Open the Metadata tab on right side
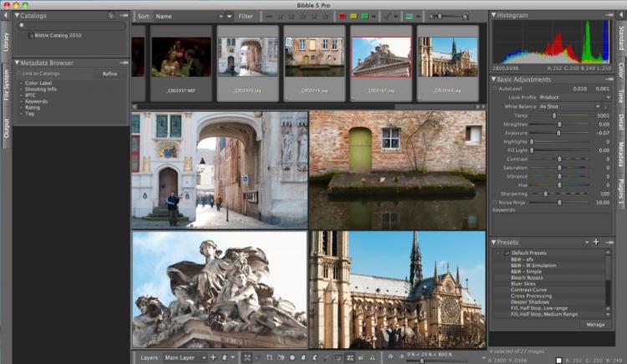This screenshot has height=364, width=627. point(620,154)
